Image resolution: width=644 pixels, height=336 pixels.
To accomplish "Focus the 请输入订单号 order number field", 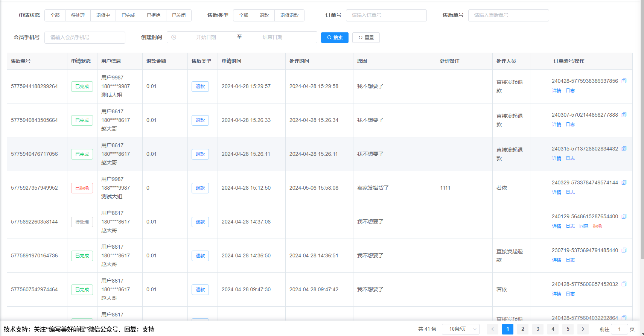I will (386, 15).
